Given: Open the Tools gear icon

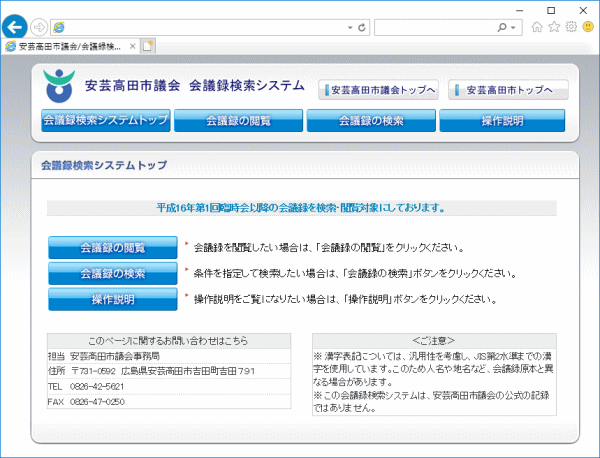Looking at the screenshot, I should click(571, 27).
